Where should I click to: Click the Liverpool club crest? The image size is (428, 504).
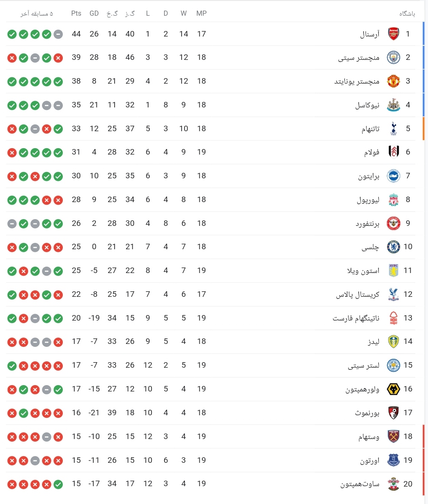point(393,200)
